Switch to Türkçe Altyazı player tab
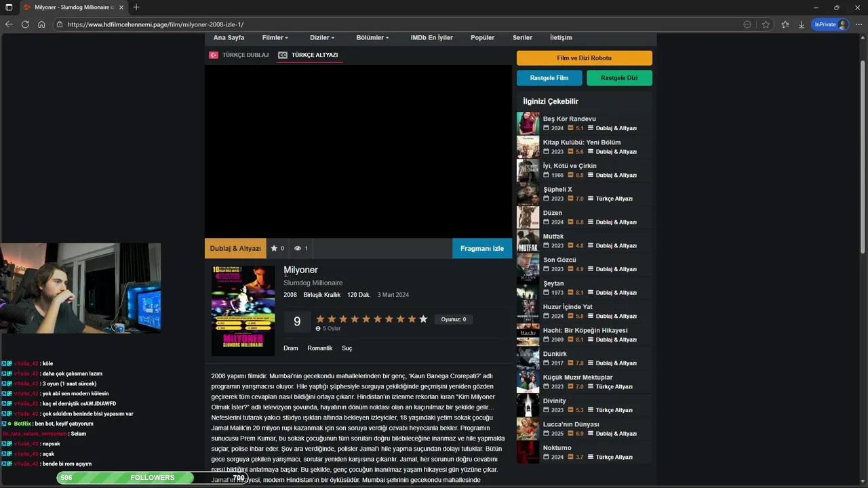 (x=309, y=55)
